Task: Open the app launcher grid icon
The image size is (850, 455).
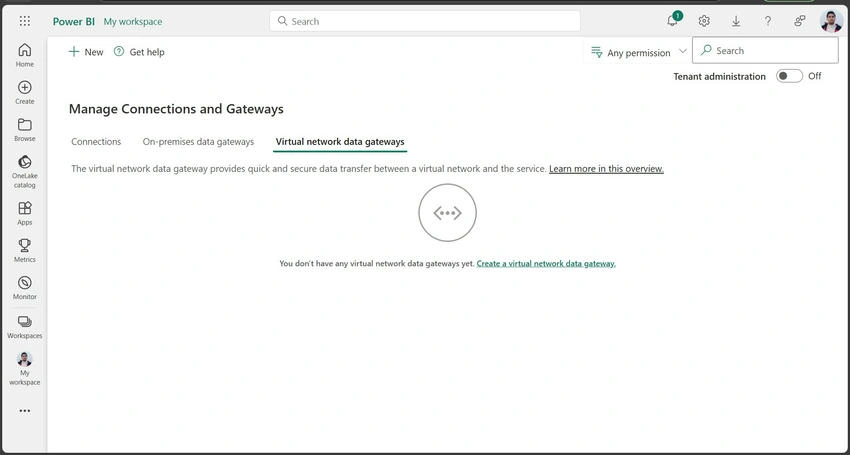Action: click(25, 21)
